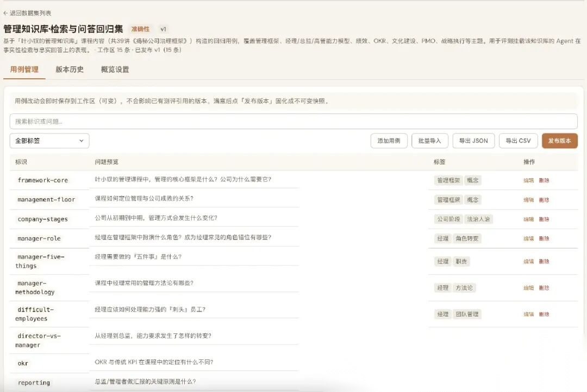The image size is (587, 392).
Task: Click the 标签 column header
Action: (440, 162)
